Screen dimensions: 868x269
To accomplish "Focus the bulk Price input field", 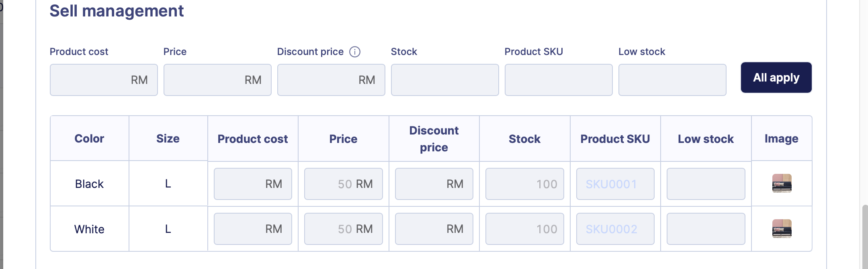I will point(217,80).
